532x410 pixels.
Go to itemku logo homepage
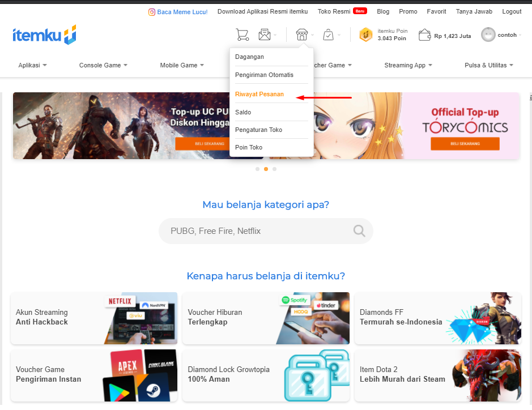click(44, 35)
